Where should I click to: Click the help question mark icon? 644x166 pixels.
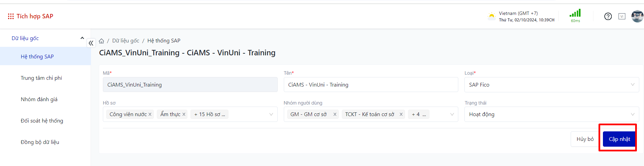608,16
